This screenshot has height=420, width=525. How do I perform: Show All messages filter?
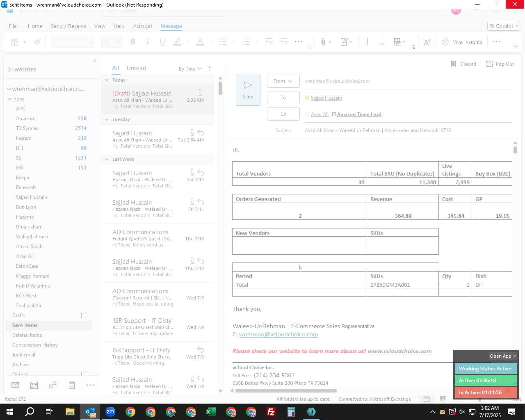coord(116,68)
